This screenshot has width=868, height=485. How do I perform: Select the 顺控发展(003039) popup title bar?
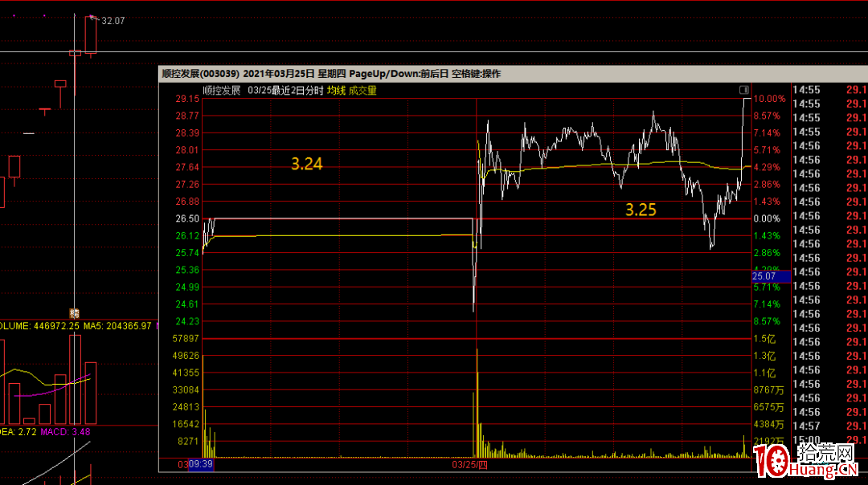coord(331,73)
